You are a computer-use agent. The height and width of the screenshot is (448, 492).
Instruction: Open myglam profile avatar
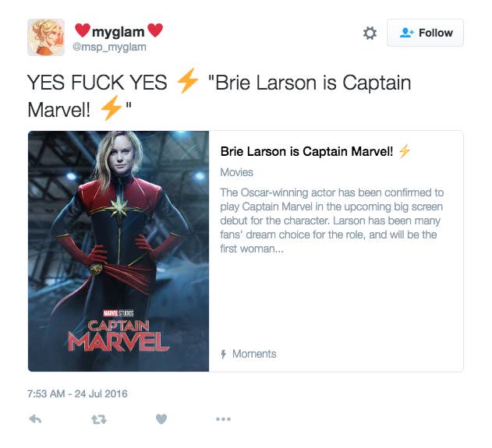46,37
